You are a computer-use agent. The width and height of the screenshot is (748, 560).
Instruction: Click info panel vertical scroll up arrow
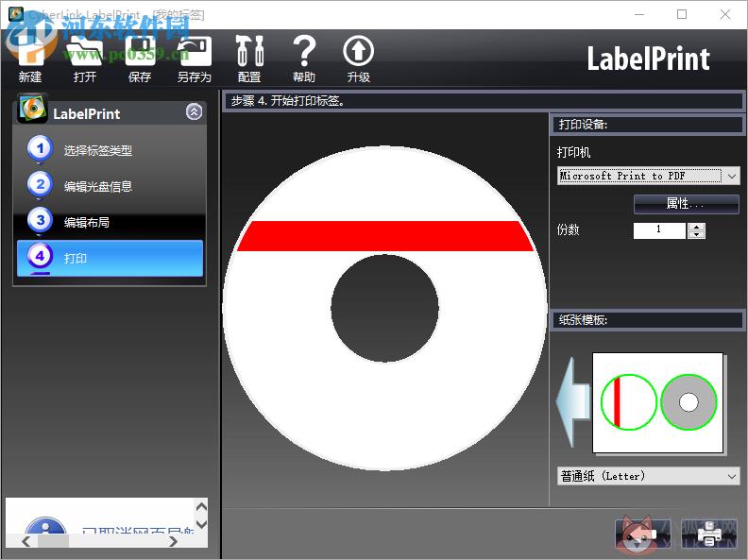point(201,506)
